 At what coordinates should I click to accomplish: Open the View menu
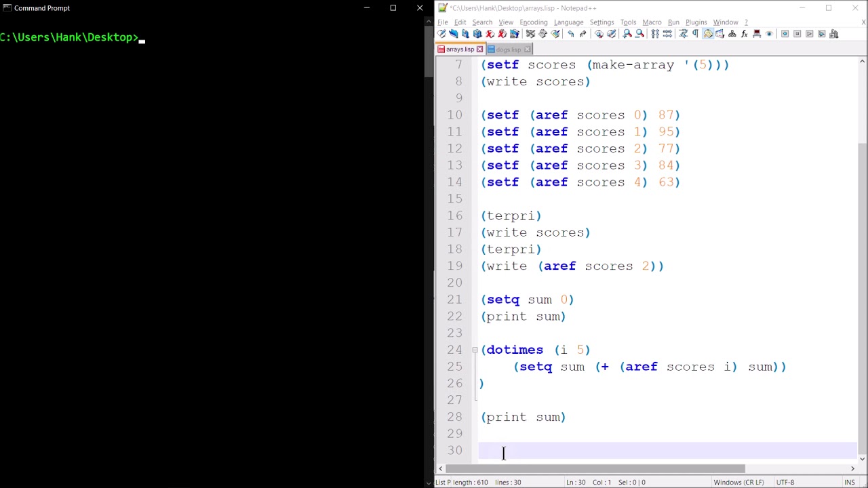click(x=506, y=22)
